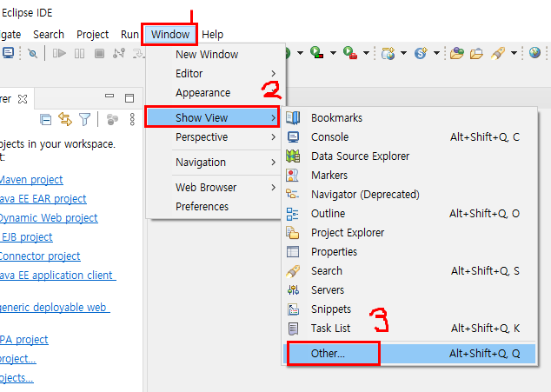Image resolution: width=551 pixels, height=392 pixels.
Task: Choose the Properties view
Action: pos(409,252)
